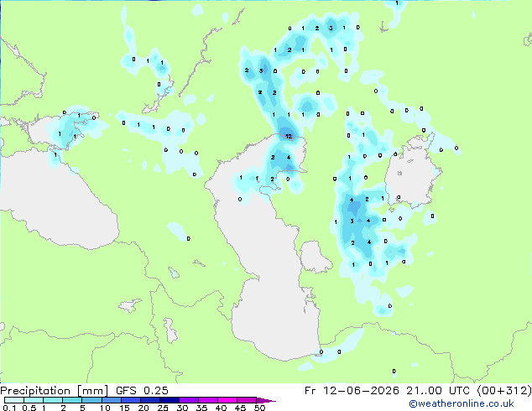Click the 20–25 mm legend color swatch
The height and width of the screenshot is (411, 532).
coord(150,400)
